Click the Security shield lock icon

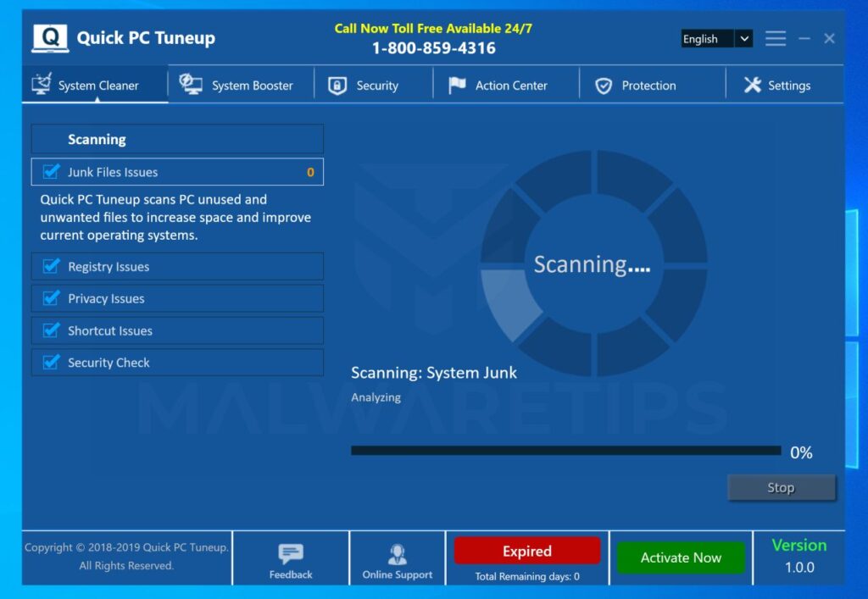(x=337, y=86)
